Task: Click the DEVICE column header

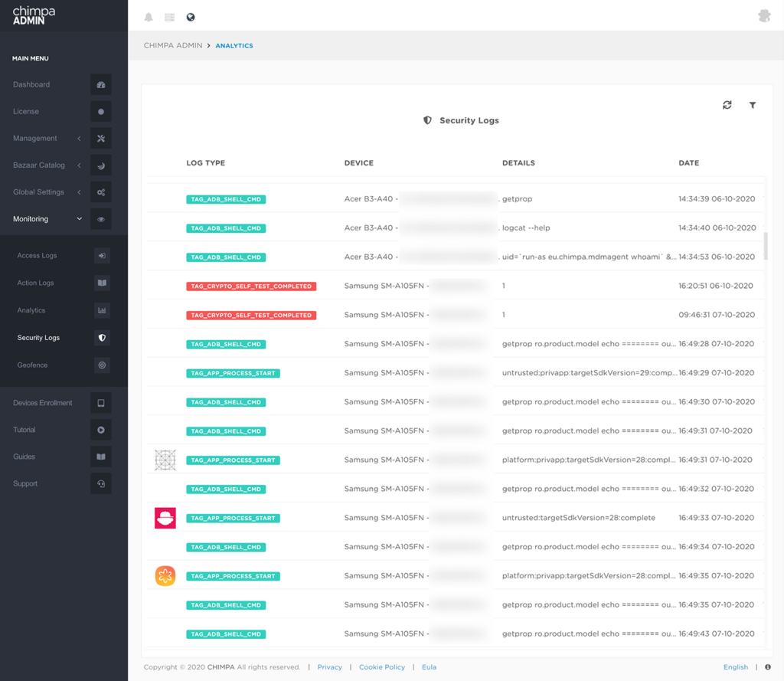Action: coord(358,163)
